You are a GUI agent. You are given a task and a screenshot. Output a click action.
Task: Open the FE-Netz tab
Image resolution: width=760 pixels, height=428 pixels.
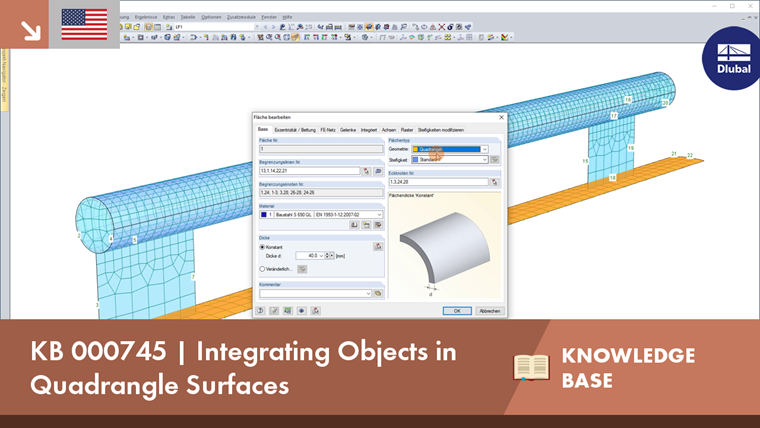click(x=328, y=130)
